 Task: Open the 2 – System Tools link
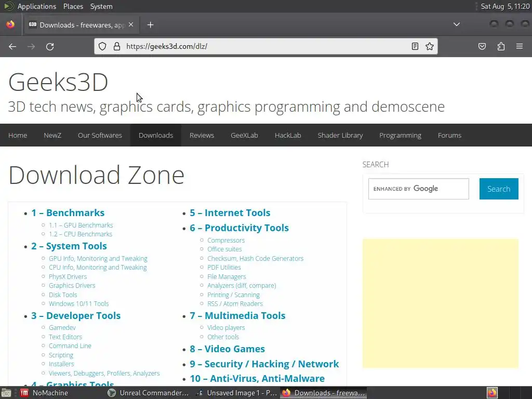[69, 246]
